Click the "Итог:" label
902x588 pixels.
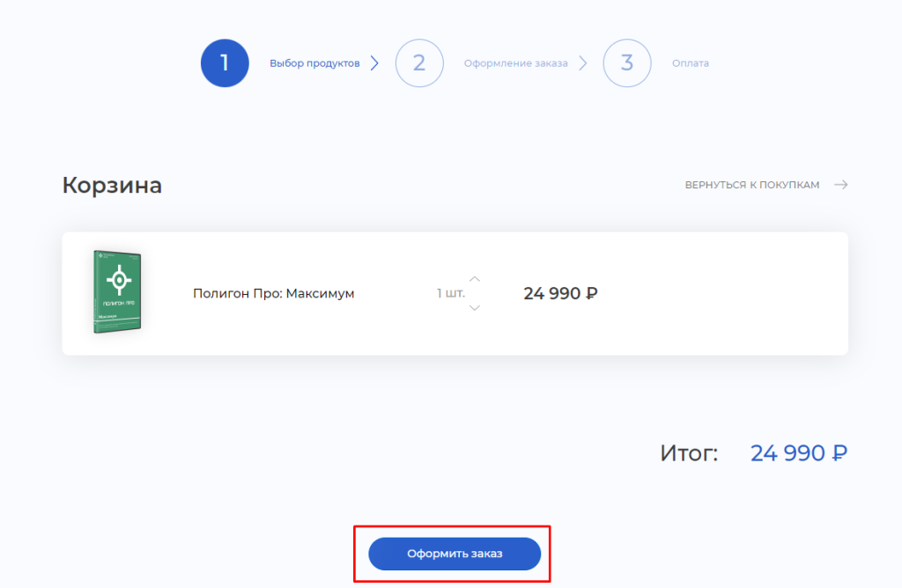coord(689,453)
